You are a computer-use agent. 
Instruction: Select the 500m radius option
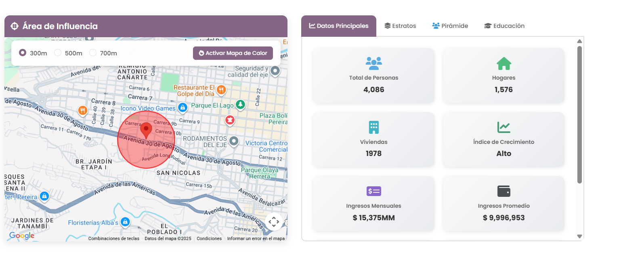coord(58,53)
